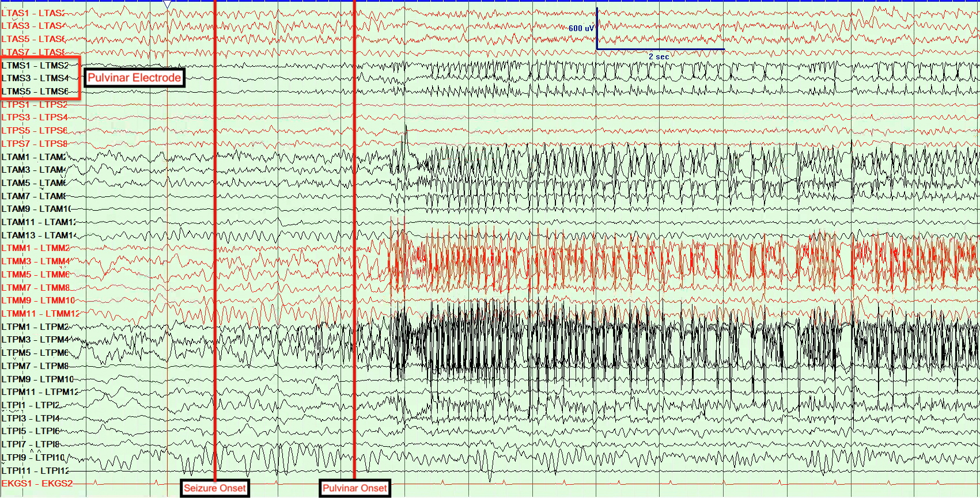Click the LTPM1 - LTPM2 channel label

(35, 327)
